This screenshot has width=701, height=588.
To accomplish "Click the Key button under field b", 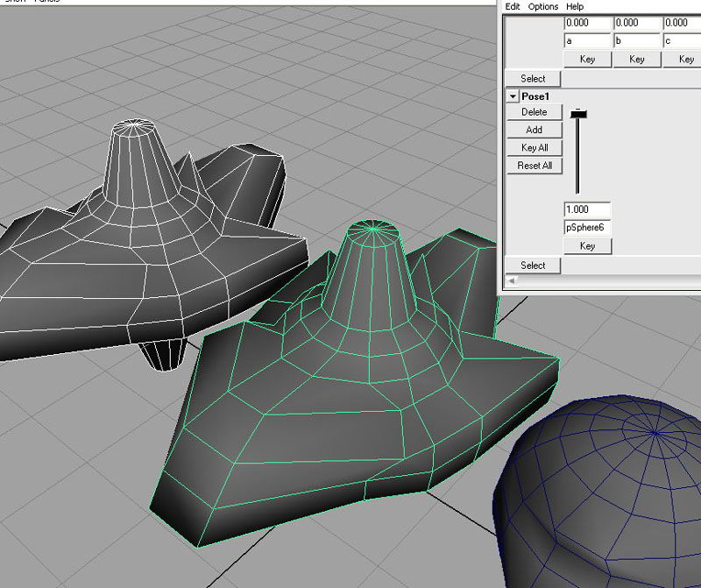I will [637, 59].
